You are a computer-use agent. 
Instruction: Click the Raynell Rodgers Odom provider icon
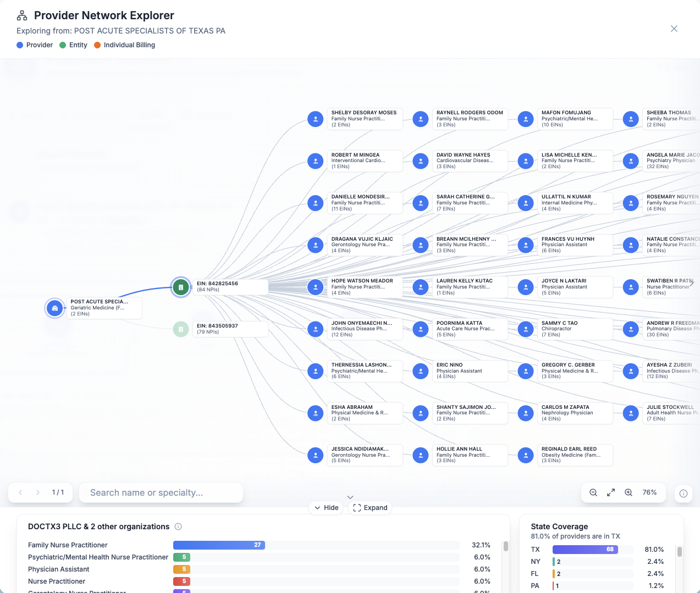coord(421,119)
